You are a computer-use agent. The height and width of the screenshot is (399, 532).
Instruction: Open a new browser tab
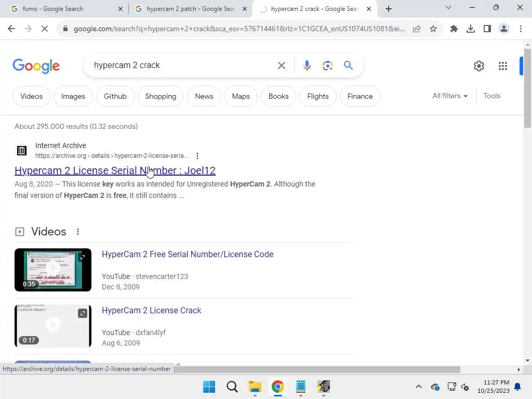389,9
